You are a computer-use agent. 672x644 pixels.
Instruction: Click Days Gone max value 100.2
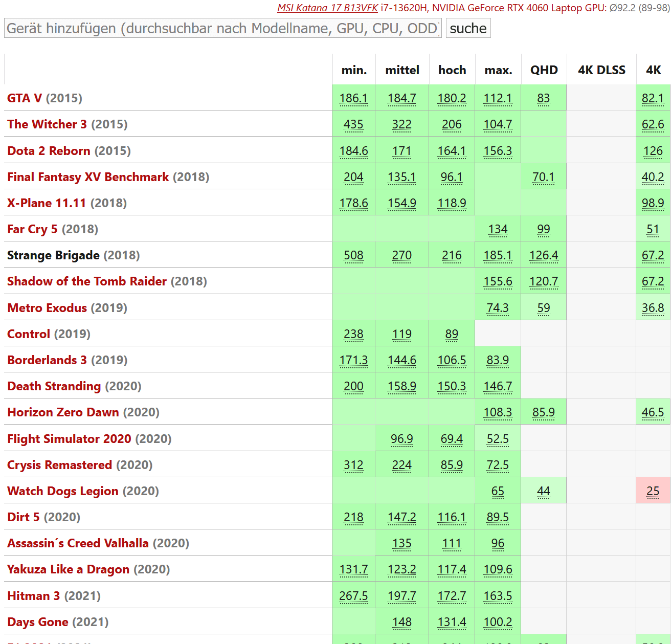coord(498,622)
